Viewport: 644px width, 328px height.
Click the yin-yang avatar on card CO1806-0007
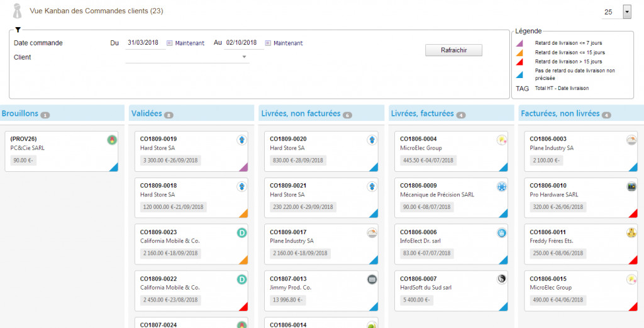coord(501,279)
